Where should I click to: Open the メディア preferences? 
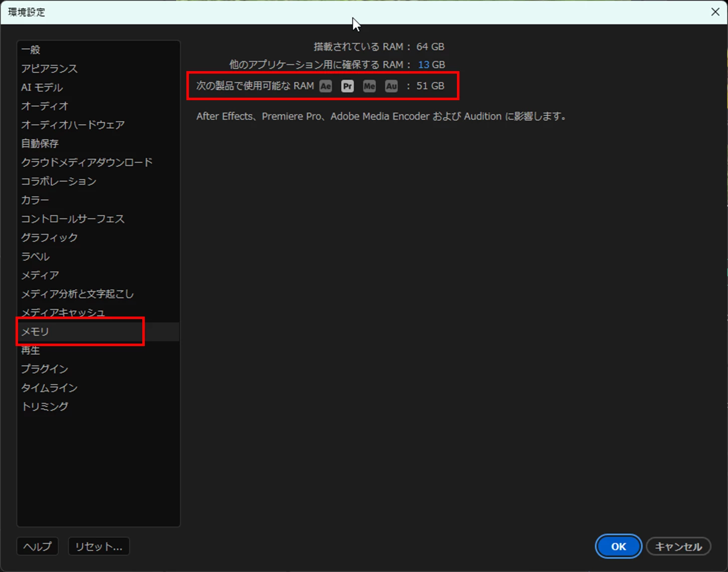tap(98, 275)
